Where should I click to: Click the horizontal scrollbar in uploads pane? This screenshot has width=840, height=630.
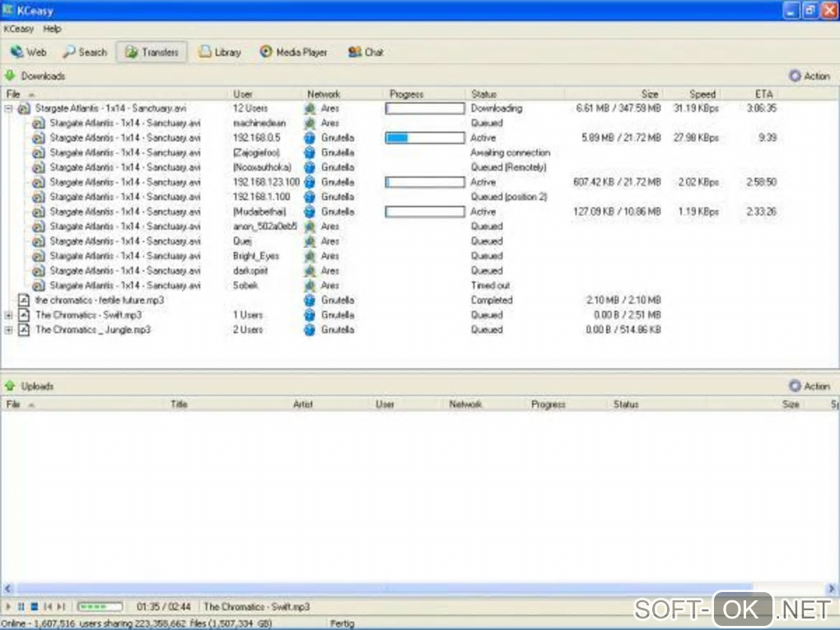(385, 588)
